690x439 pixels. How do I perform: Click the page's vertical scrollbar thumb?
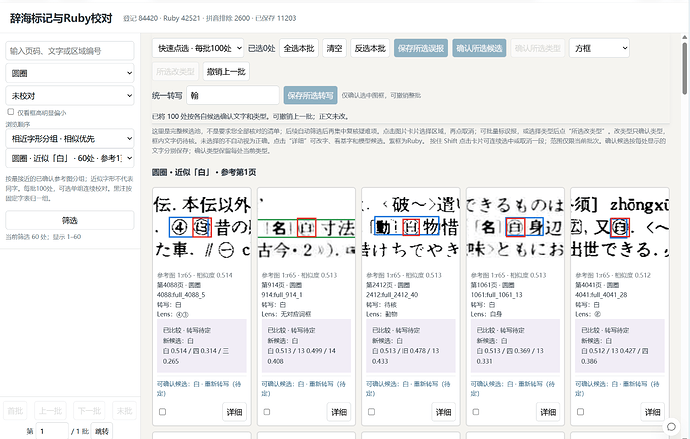pyautogui.click(x=684, y=68)
